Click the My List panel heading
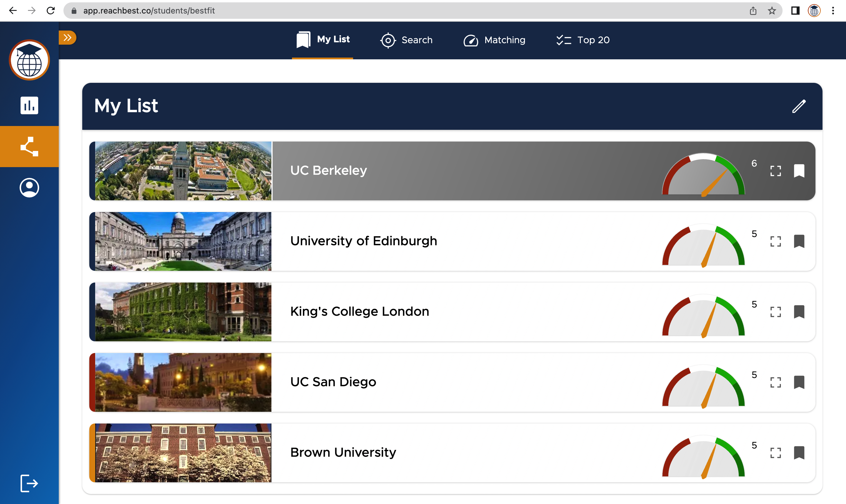Viewport: 846px width, 504px height. (126, 106)
